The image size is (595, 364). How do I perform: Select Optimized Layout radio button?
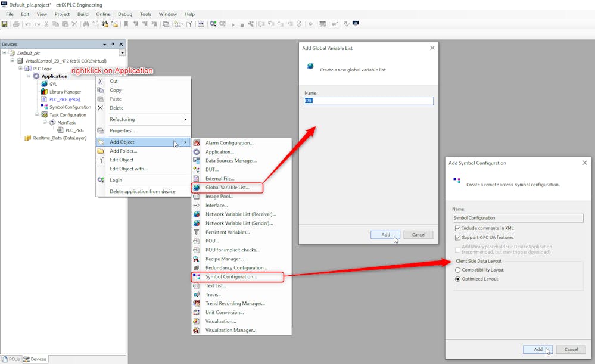[457, 279]
